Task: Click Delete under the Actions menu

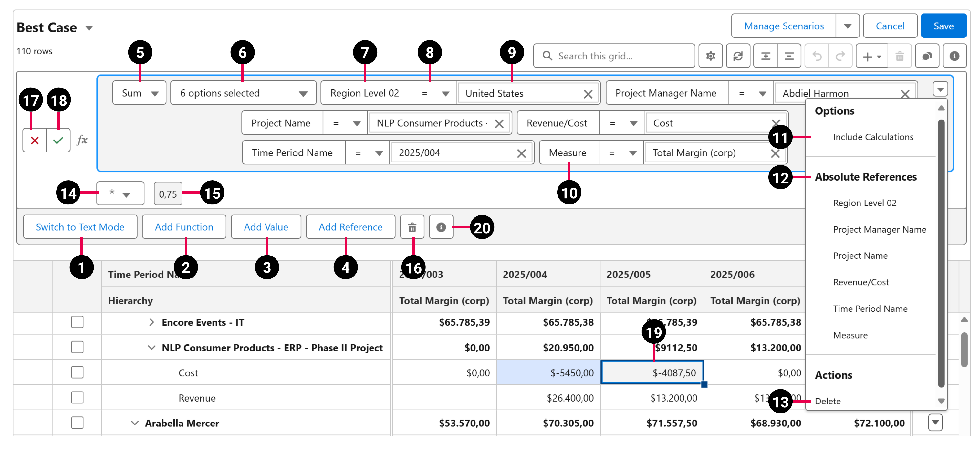Action: (x=828, y=401)
